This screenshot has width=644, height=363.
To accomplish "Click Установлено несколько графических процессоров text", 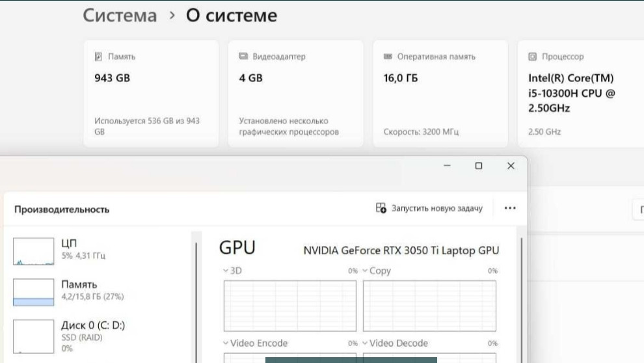I will pos(289,126).
